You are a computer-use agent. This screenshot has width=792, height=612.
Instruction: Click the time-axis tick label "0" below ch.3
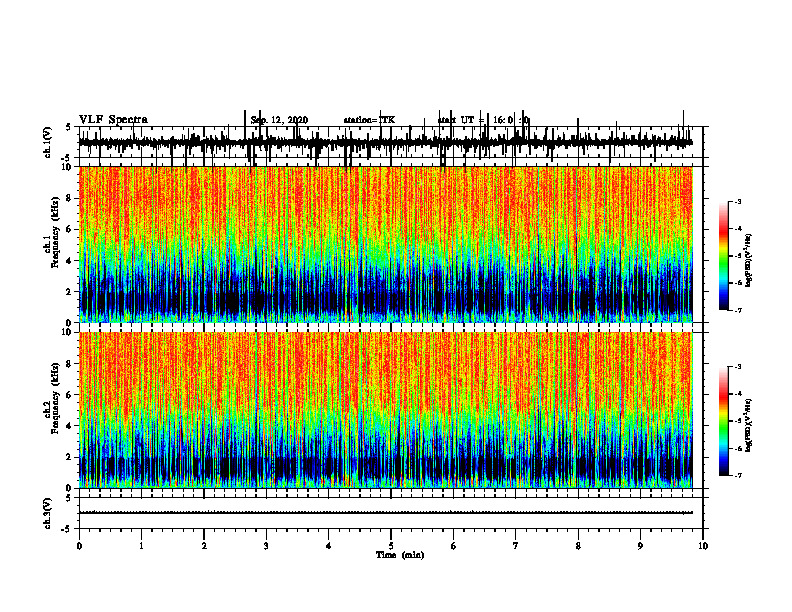pyautogui.click(x=79, y=546)
